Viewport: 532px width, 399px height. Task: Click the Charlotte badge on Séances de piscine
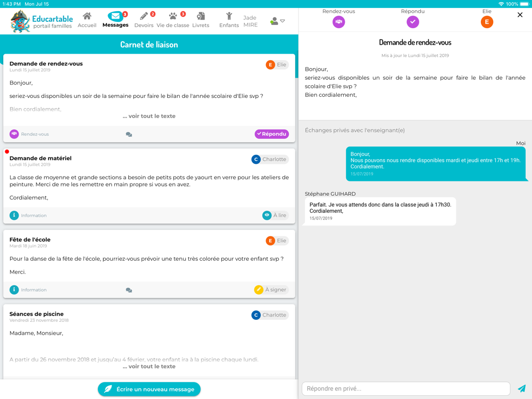270,315
